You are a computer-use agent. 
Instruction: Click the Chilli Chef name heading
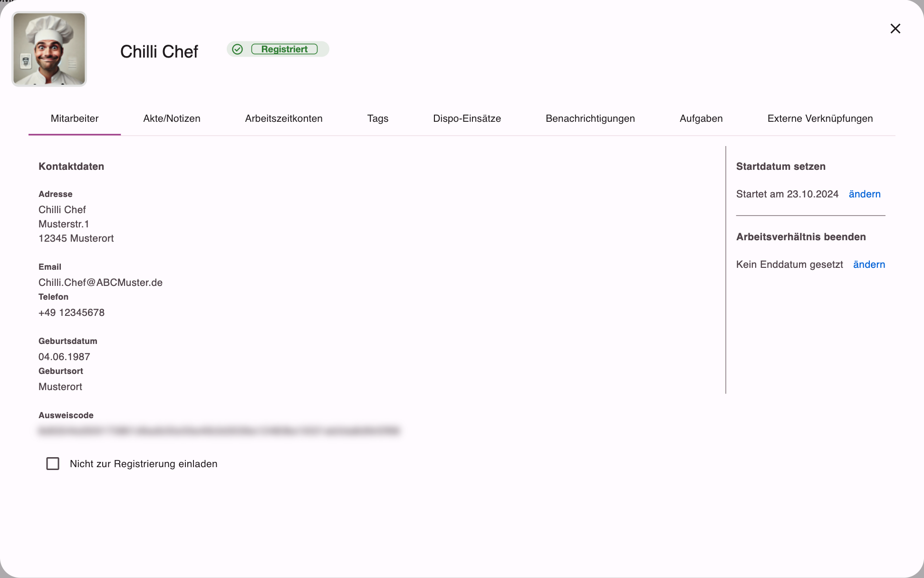pyautogui.click(x=159, y=51)
